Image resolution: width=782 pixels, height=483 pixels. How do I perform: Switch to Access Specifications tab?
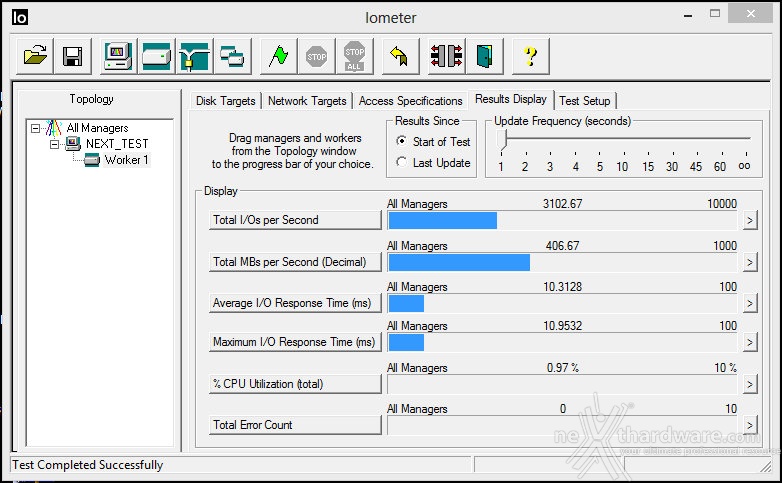[x=410, y=101]
